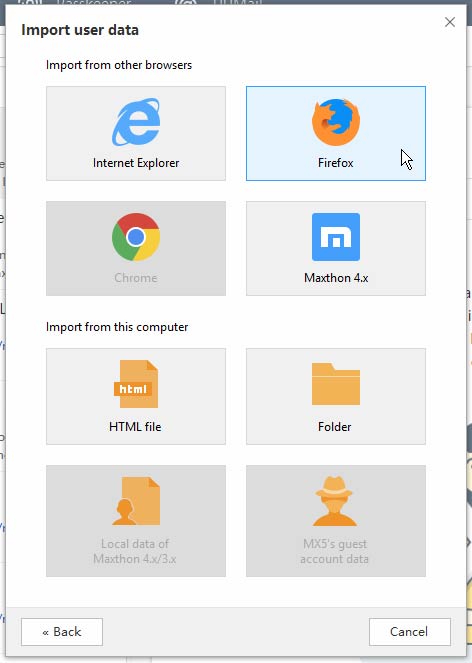This screenshot has height=663, width=472.
Task: Choose Internet Explorer as import source
Action: click(x=136, y=134)
